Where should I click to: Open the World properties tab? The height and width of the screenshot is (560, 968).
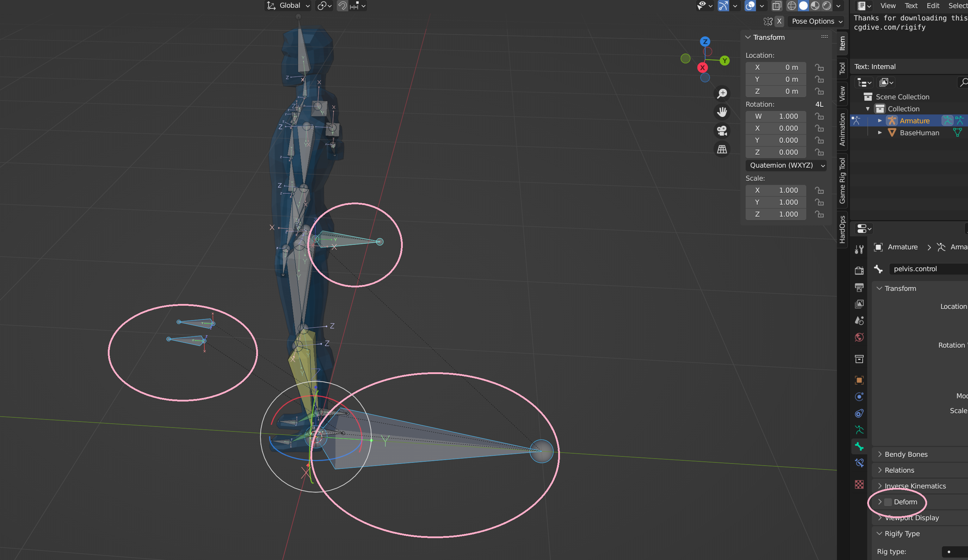coord(859,337)
